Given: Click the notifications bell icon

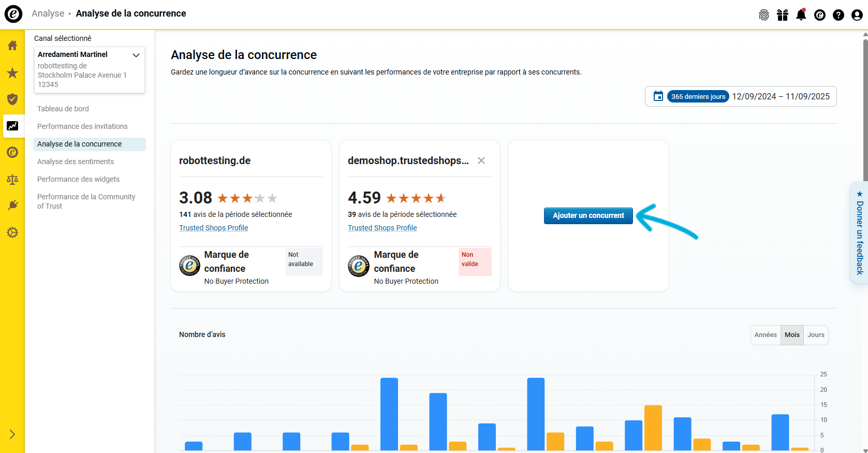Looking at the screenshot, I should pos(801,15).
